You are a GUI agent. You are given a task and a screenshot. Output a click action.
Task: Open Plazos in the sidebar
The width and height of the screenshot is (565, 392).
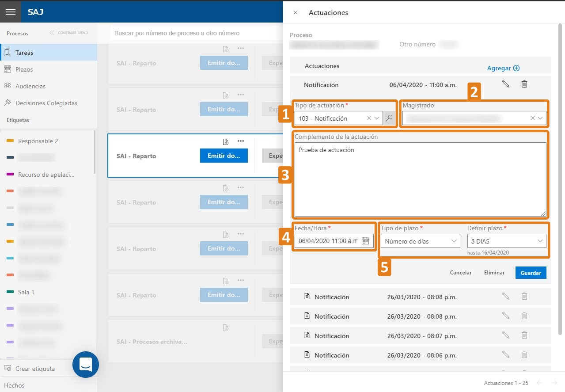coord(49,69)
